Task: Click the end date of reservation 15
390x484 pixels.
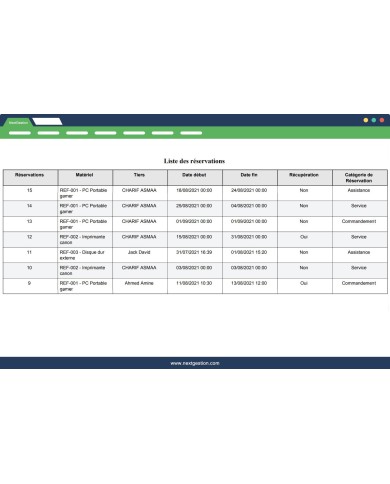Action: tap(249, 190)
